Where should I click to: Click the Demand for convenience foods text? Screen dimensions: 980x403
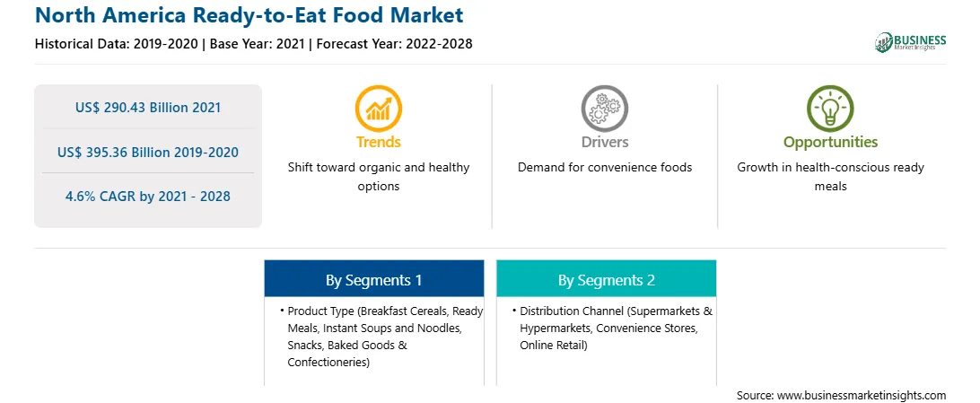(x=604, y=168)
